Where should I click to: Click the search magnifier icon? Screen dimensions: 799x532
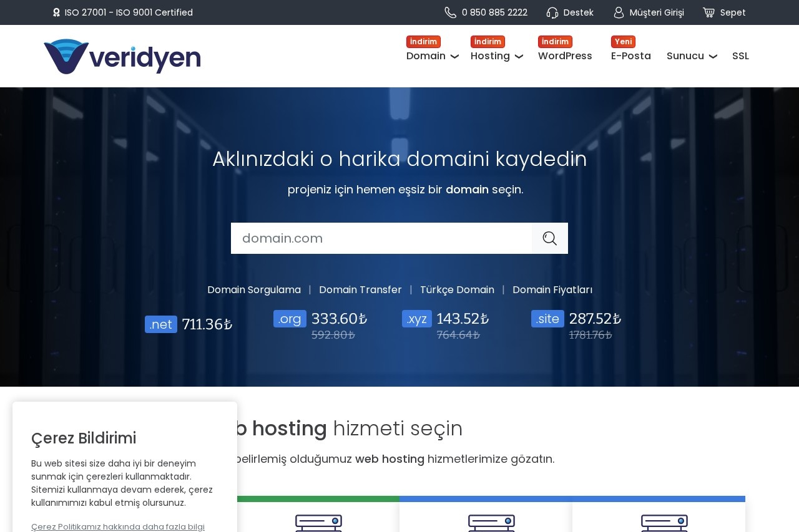tap(550, 238)
